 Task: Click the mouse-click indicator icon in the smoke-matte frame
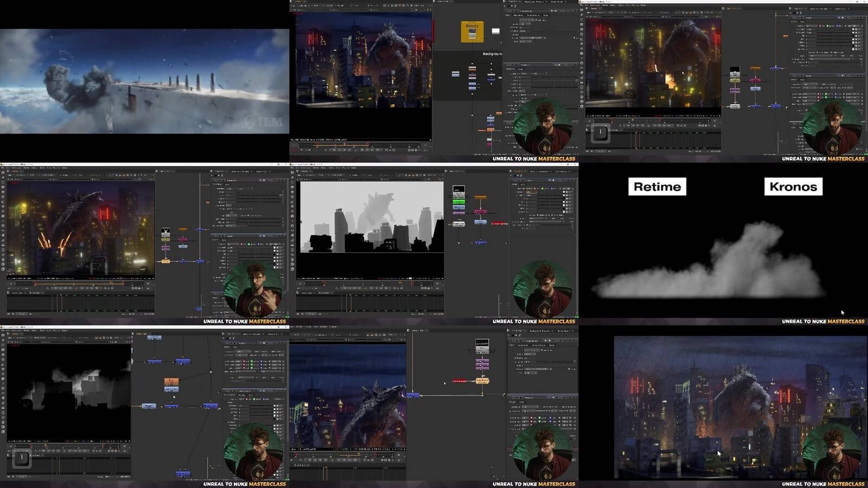click(22, 458)
